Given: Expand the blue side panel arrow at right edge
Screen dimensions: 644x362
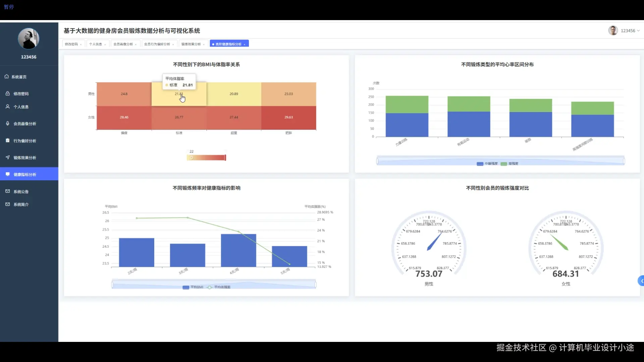Looking at the screenshot, I should [641, 281].
